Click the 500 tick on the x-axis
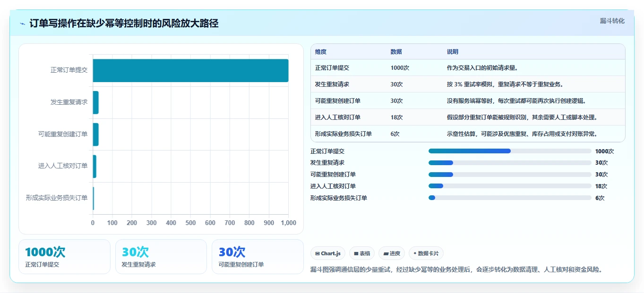 tap(190, 223)
